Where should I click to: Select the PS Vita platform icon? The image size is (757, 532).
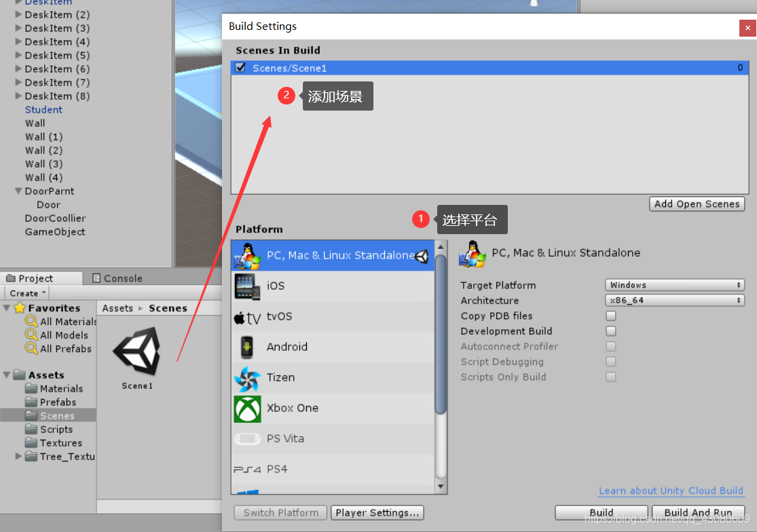pos(247,439)
